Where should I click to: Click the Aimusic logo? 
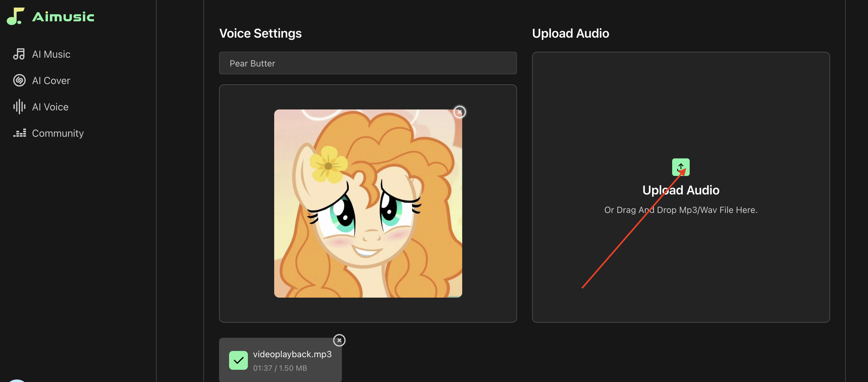point(50,16)
